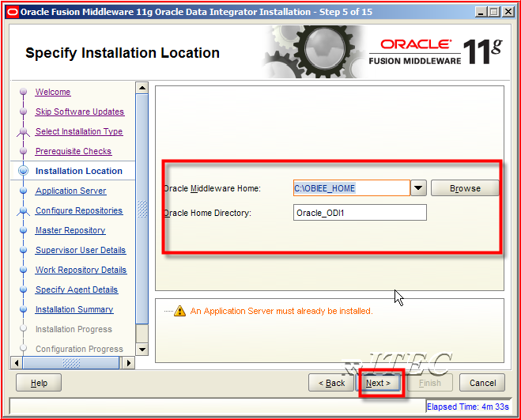Click the Browse button
This screenshot has height=420, width=521.
pyautogui.click(x=465, y=188)
